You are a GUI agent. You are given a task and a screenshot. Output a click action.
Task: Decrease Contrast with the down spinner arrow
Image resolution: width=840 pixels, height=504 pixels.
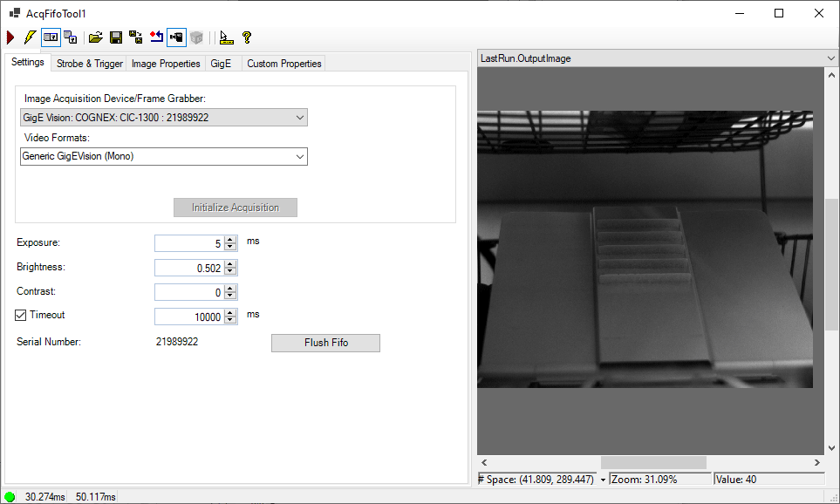tap(230, 296)
